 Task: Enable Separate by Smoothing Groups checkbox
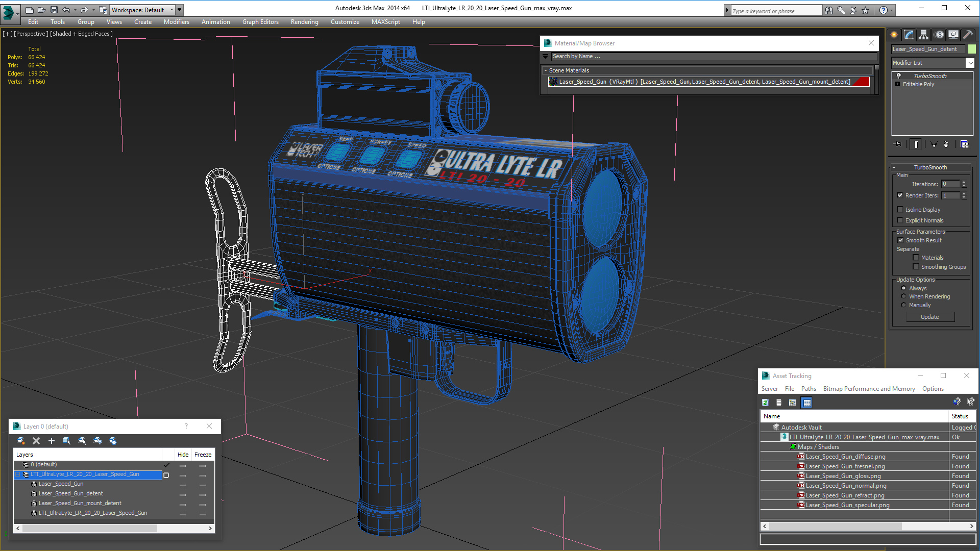(x=916, y=266)
